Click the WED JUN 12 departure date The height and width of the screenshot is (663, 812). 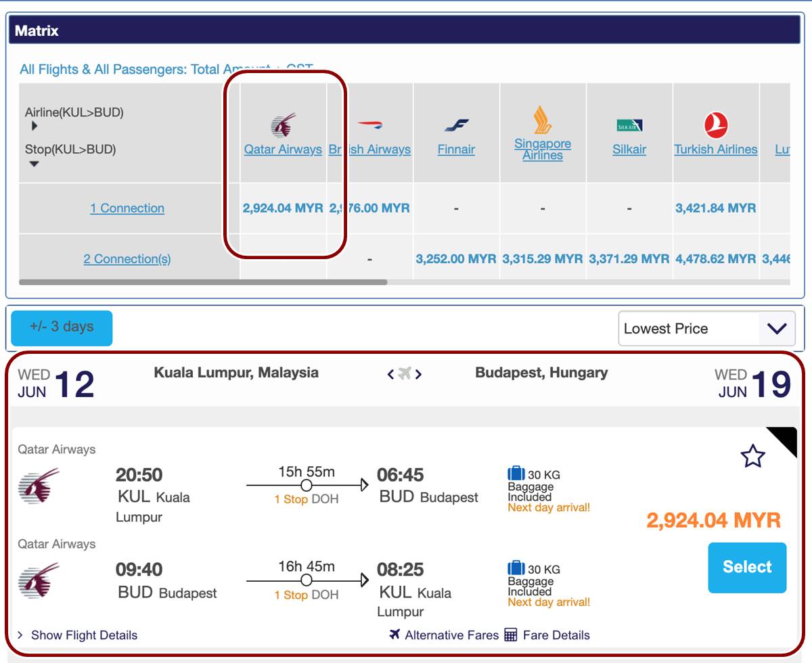56,384
